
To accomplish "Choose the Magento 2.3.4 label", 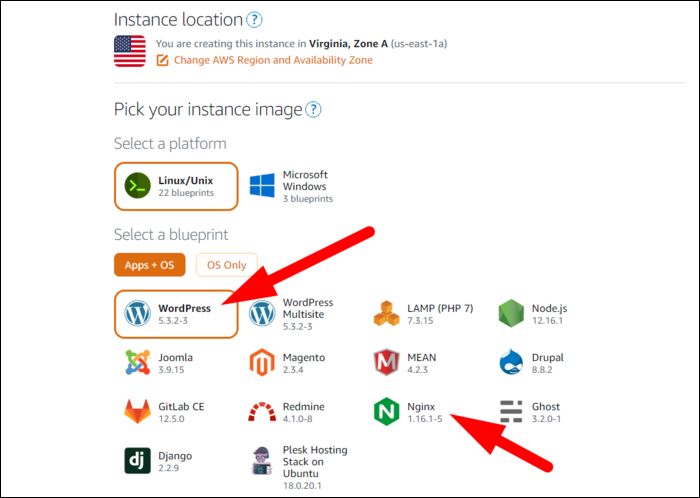I will click(x=304, y=363).
